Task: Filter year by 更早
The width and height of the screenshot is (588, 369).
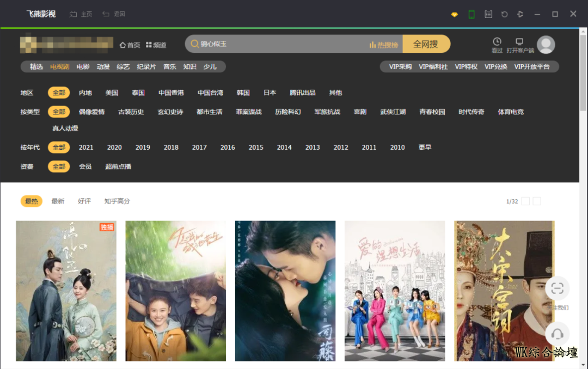Action: 425,147
